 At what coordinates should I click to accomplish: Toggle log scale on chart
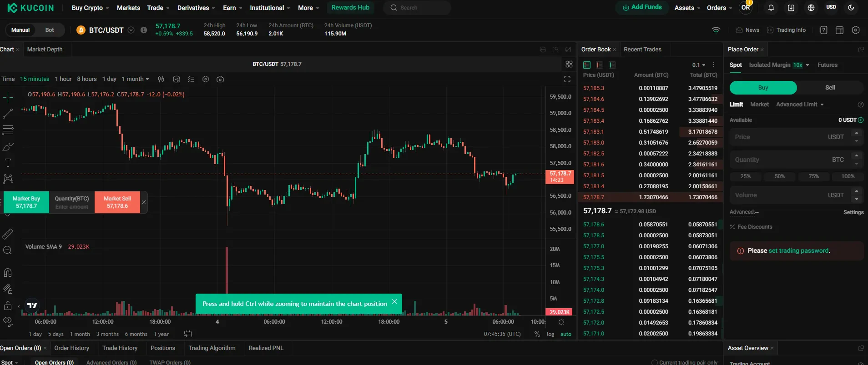coord(550,334)
